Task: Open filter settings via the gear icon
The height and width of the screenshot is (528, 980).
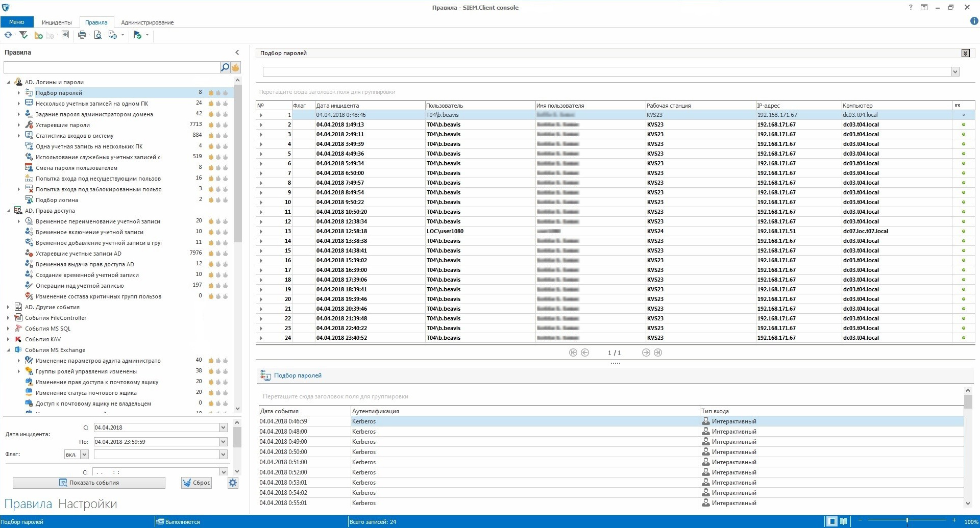Action: [x=233, y=483]
